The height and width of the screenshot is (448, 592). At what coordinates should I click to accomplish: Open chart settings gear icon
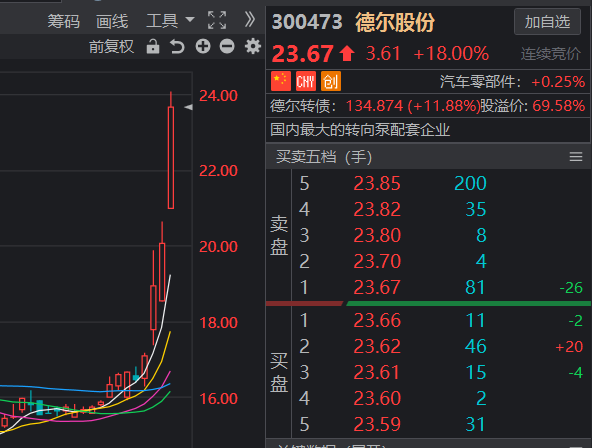coord(253,46)
